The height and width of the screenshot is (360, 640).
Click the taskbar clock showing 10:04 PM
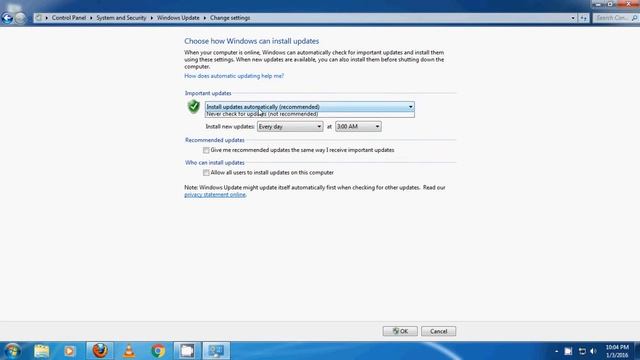point(617,351)
